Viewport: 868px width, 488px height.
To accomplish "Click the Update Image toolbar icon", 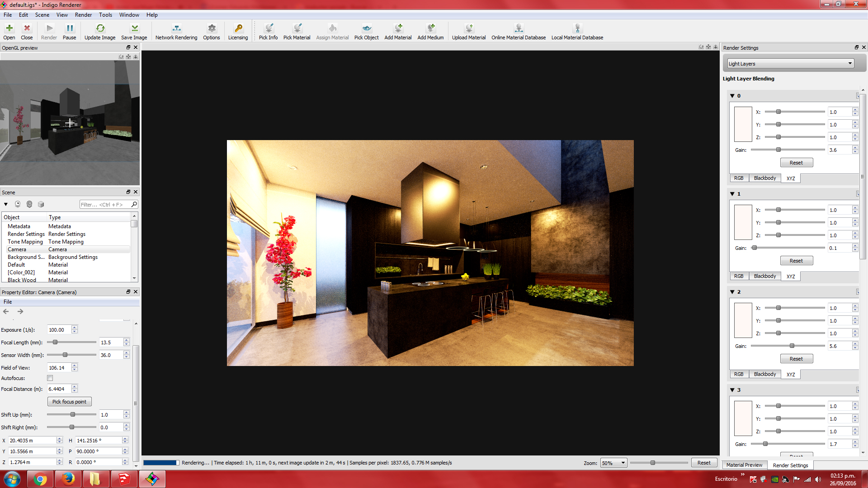I will tap(100, 32).
